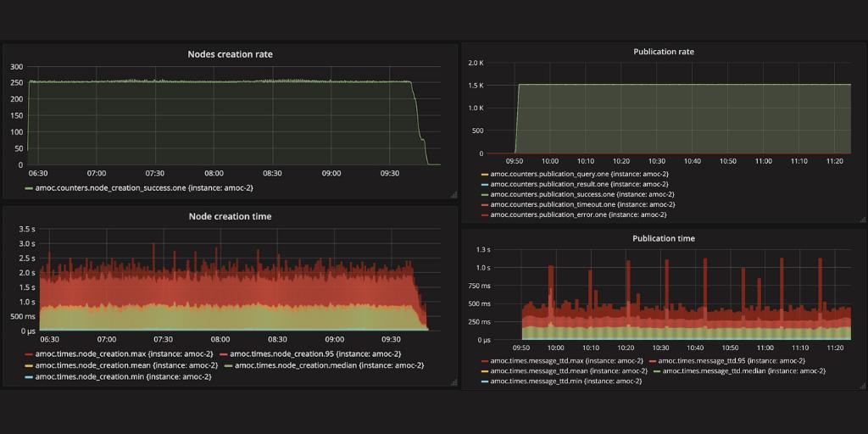Click the resize handle of Nodes creation rate panel
The width and height of the screenshot is (868, 434).
coord(453,194)
